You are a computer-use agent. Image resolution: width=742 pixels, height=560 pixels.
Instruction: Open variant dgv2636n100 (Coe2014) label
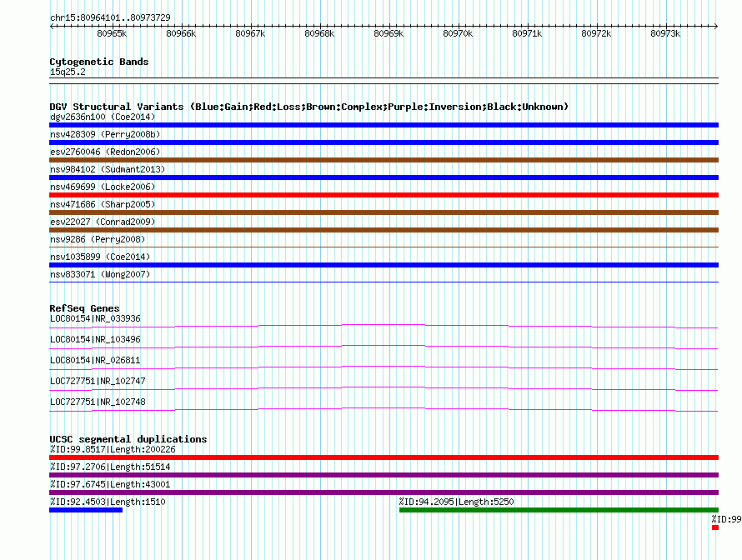click(x=103, y=117)
